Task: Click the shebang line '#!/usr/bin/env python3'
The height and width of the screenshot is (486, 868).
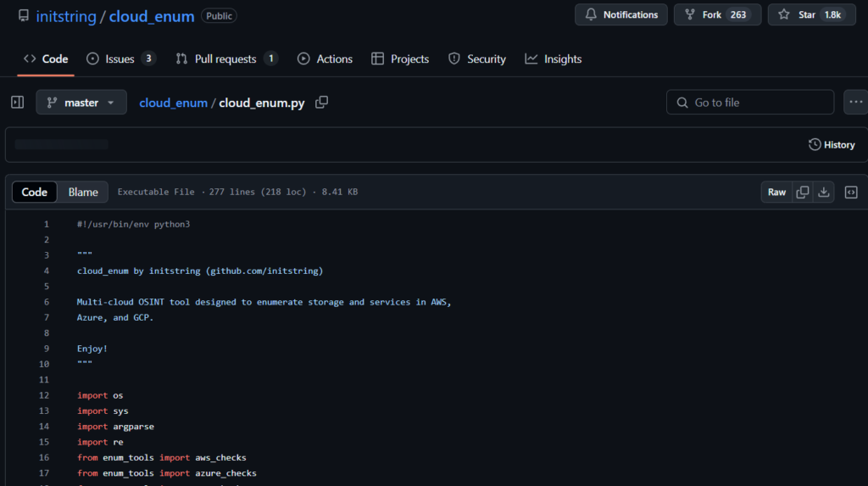Action: pos(133,225)
